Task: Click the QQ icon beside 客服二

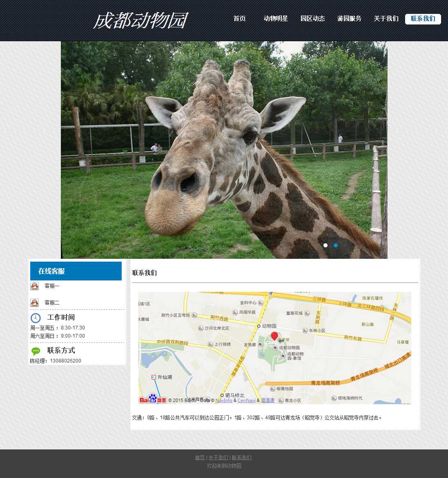Action: tap(35, 302)
